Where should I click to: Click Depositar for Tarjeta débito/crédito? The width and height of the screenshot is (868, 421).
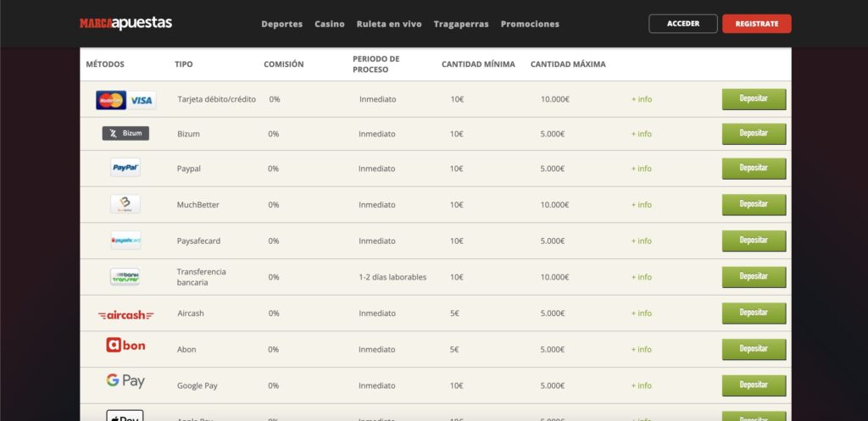(754, 99)
